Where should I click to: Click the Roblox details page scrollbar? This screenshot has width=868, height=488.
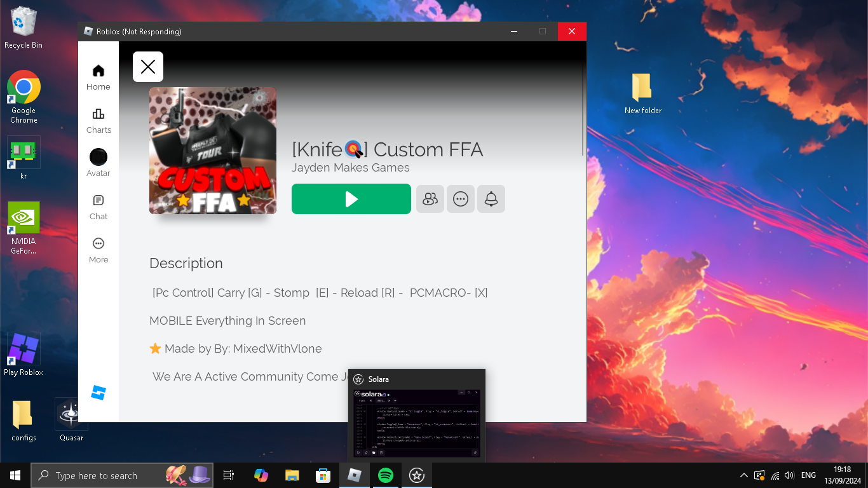(x=583, y=109)
